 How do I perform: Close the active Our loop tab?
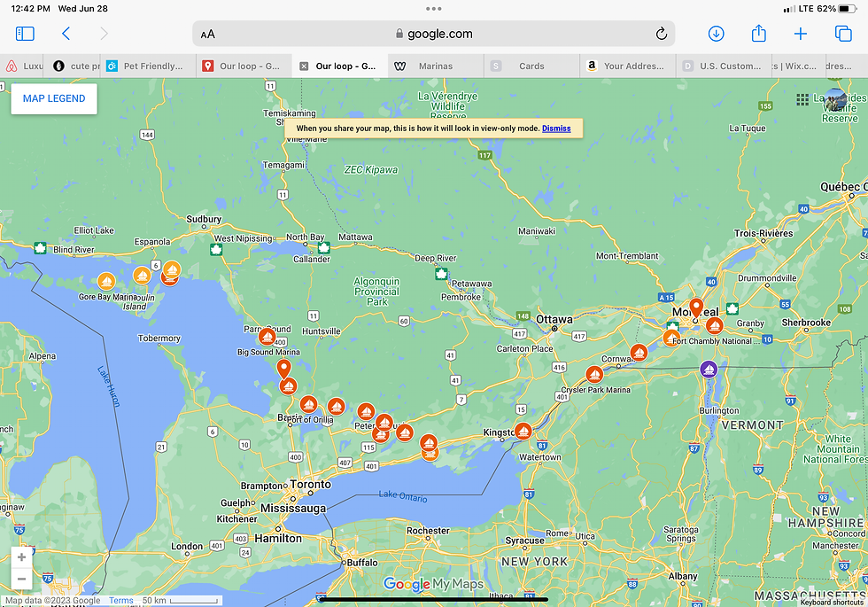pyautogui.click(x=304, y=66)
